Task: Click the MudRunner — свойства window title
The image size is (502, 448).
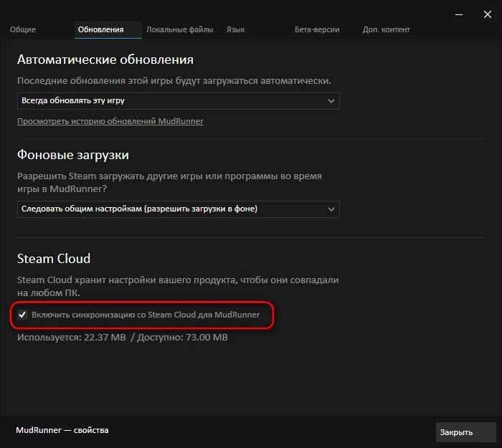Action: point(62,430)
